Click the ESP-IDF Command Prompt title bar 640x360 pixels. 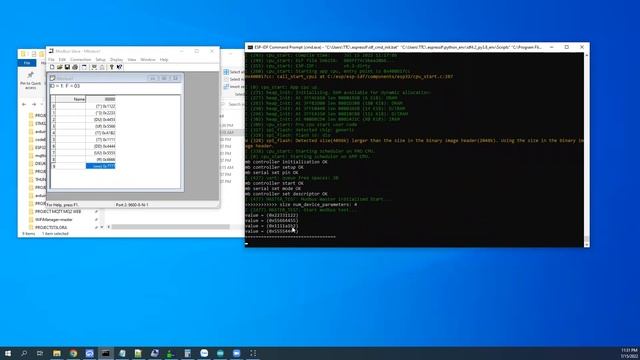point(398,47)
